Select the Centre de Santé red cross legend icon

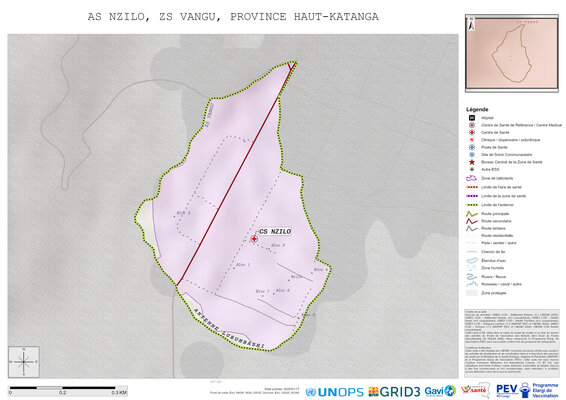click(x=471, y=132)
